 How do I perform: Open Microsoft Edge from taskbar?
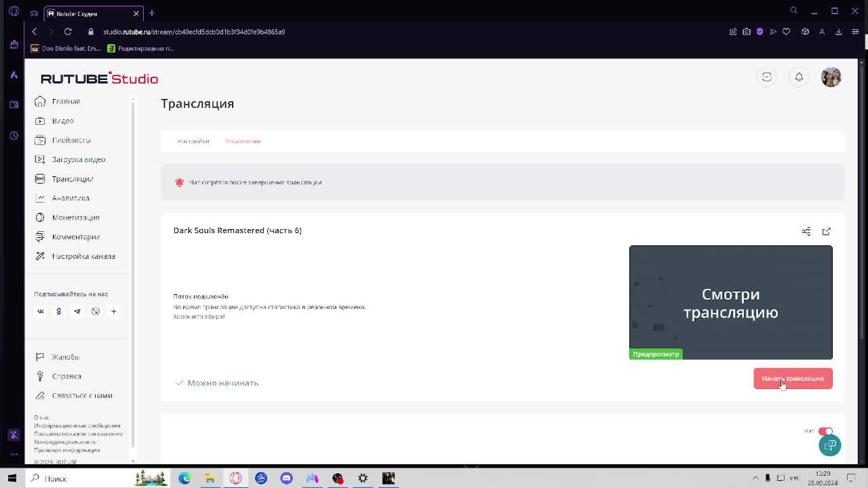point(184,478)
